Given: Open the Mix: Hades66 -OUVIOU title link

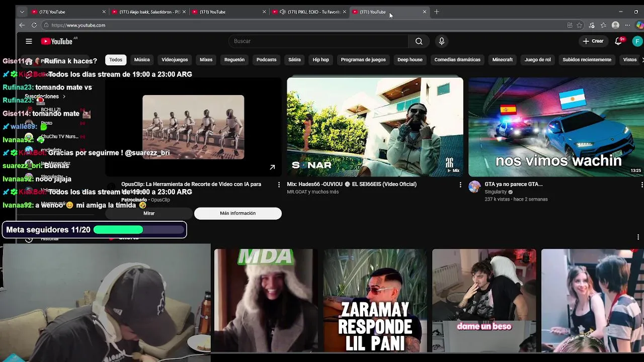Looking at the screenshot, I should pos(352,185).
